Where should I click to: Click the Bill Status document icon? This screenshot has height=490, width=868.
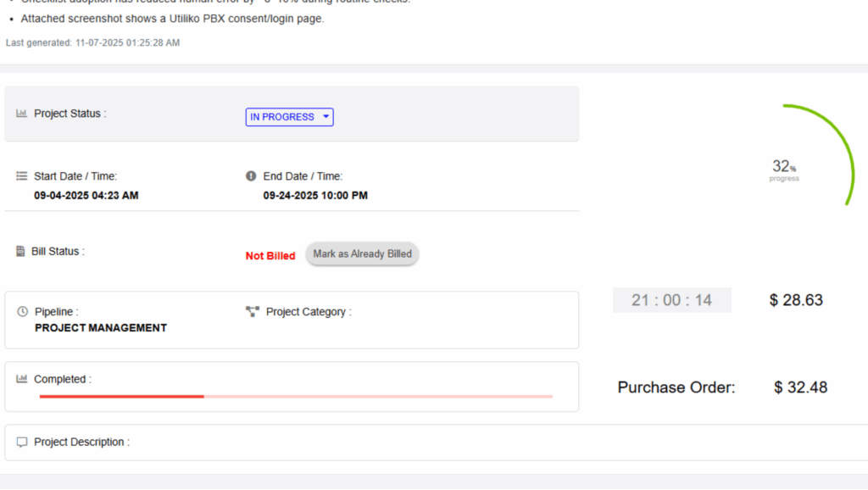coord(21,252)
